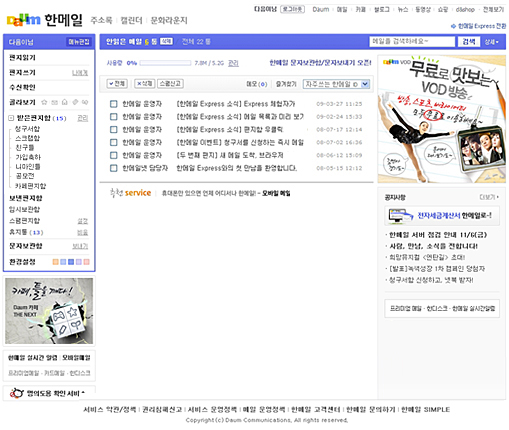The width and height of the screenshot is (509, 430).
Task: Click the 설정 link beside 스팸편지함
Action: click(83, 221)
